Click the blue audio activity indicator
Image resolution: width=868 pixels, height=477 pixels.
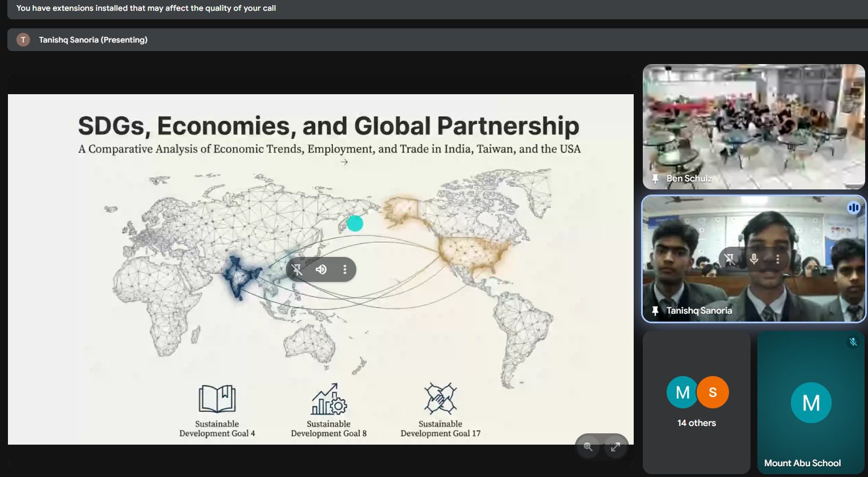coord(853,208)
